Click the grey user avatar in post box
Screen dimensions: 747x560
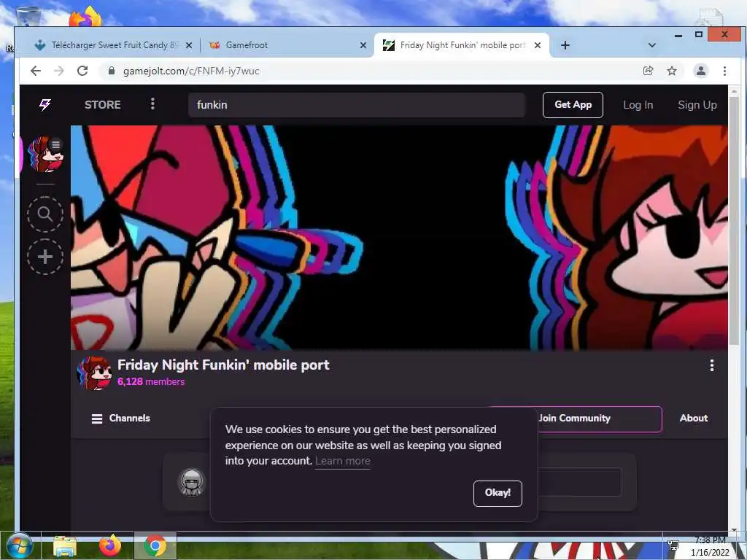tap(192, 483)
